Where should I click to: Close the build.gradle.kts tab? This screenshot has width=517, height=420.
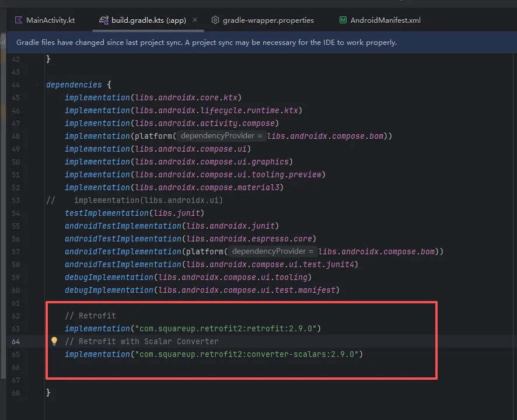[195, 20]
